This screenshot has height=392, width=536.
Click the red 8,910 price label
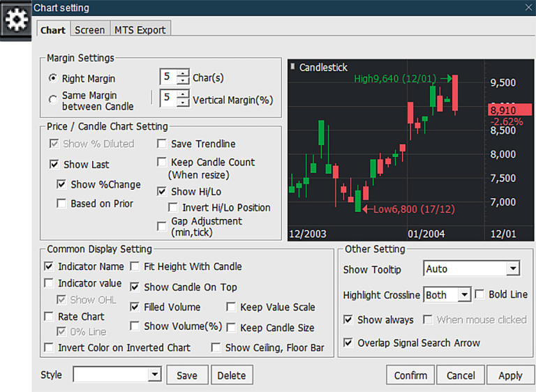(504, 110)
